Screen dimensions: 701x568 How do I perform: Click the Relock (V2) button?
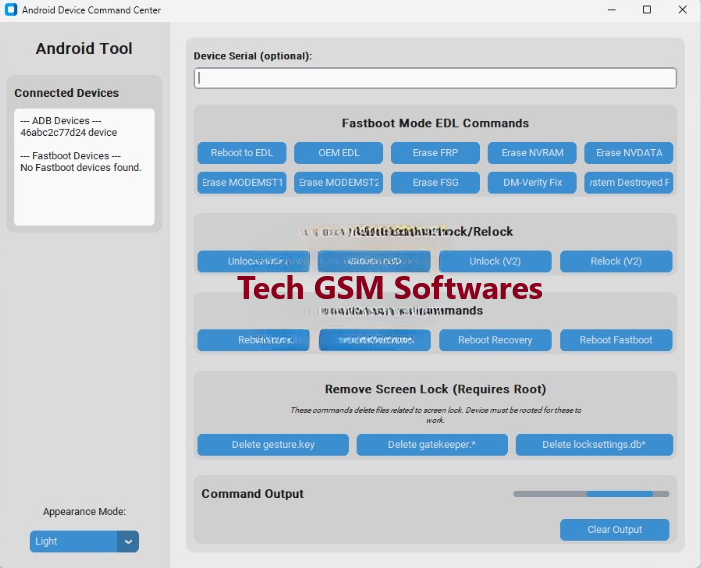coord(616,261)
